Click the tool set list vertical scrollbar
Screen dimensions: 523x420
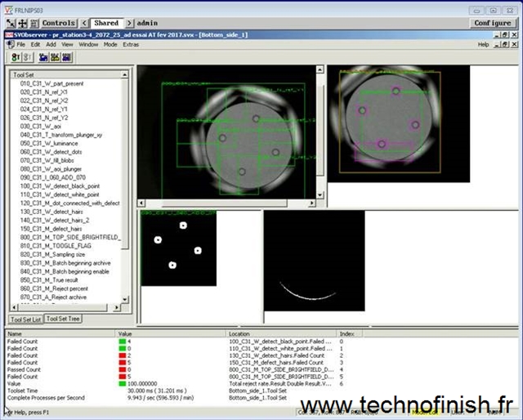click(125, 188)
